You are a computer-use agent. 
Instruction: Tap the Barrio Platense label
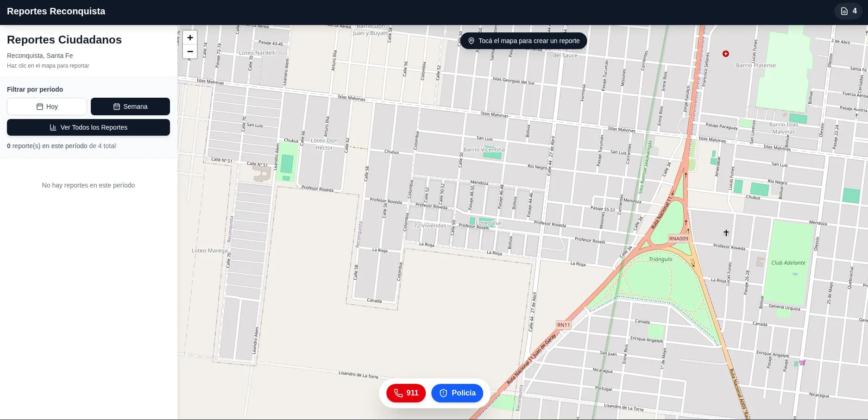tap(755, 65)
